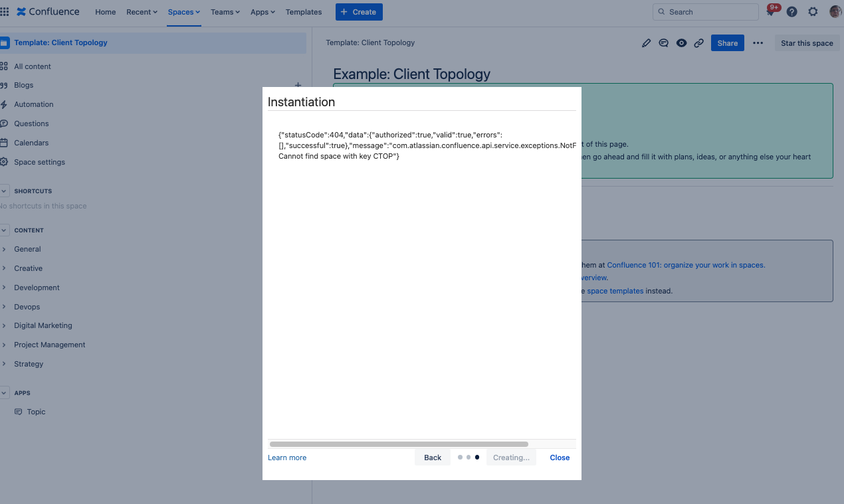The image size is (844, 504).
Task: Collapse the Shortcuts section
Action: coord(4,191)
